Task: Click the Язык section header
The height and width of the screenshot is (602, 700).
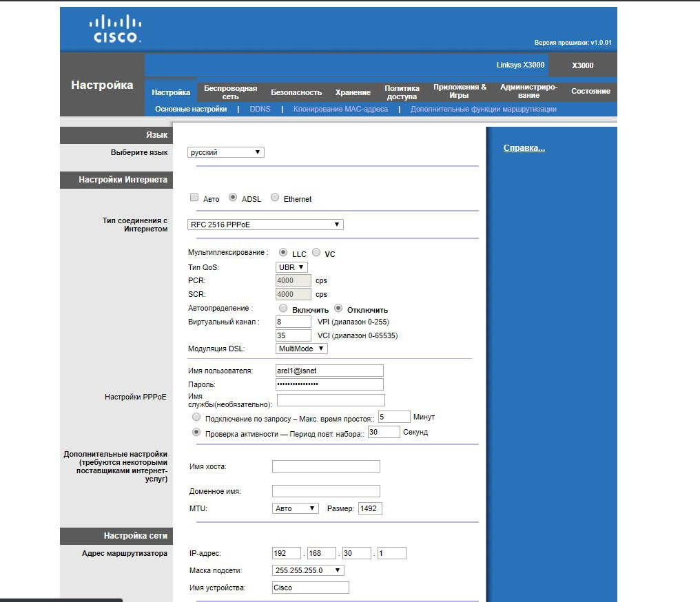Action: click(116, 135)
